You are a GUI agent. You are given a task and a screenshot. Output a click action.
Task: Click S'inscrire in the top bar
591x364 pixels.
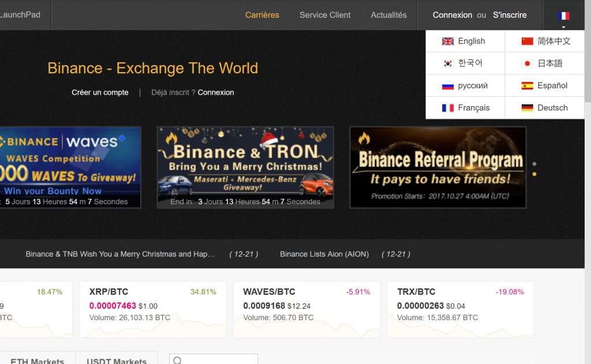pyautogui.click(x=510, y=15)
